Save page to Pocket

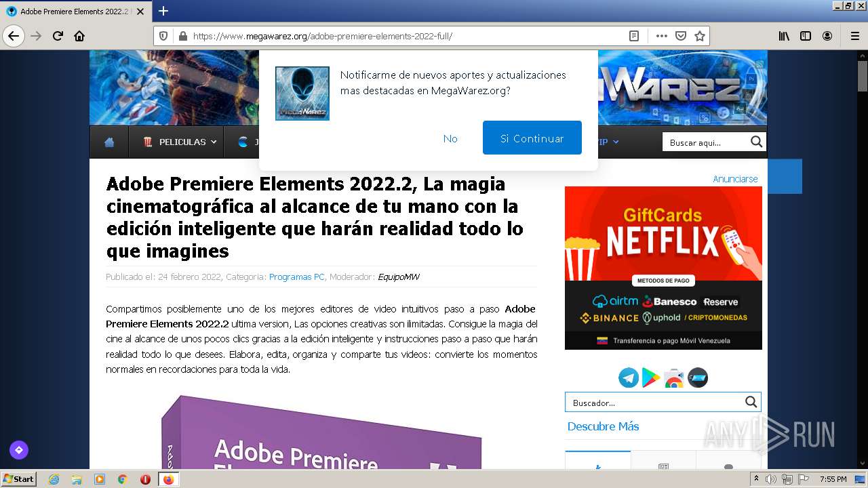681,36
